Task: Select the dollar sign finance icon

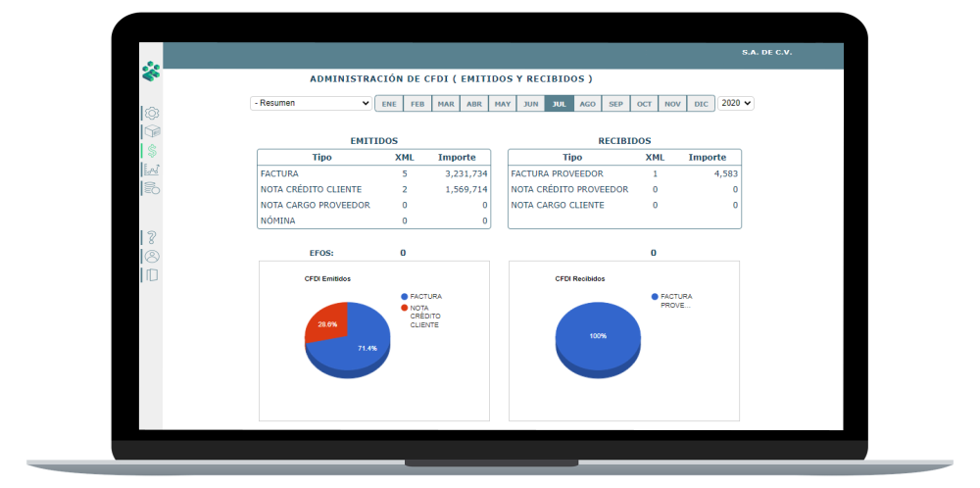Action: tap(152, 151)
